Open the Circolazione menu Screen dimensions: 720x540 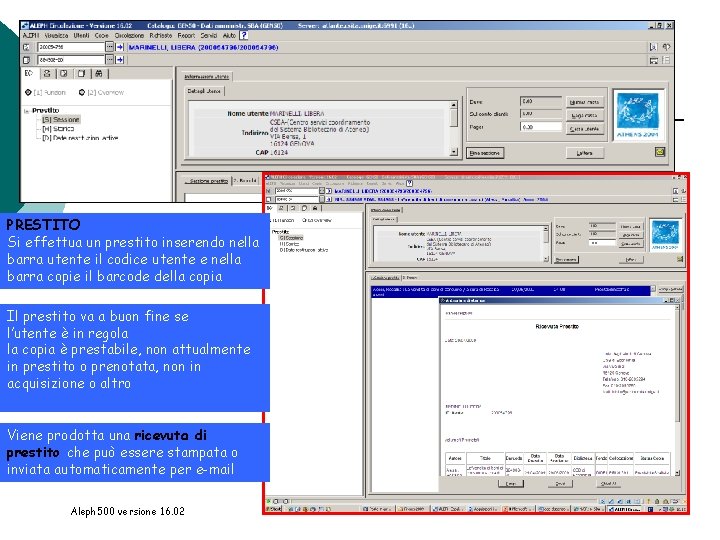point(129,35)
